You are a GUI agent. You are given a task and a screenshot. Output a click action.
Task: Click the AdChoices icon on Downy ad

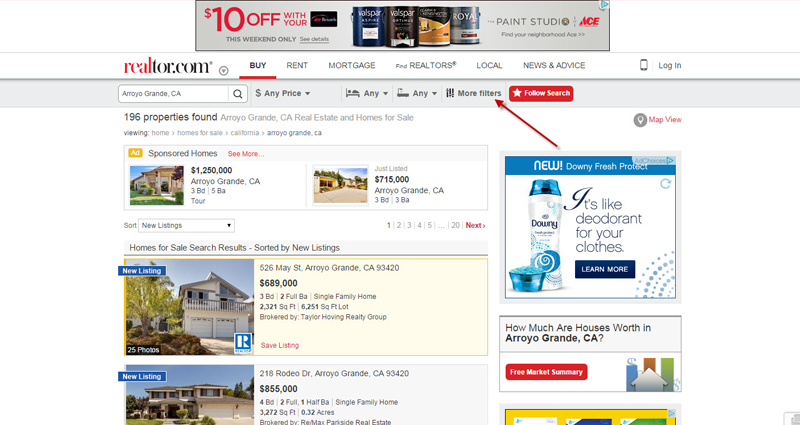click(x=670, y=161)
